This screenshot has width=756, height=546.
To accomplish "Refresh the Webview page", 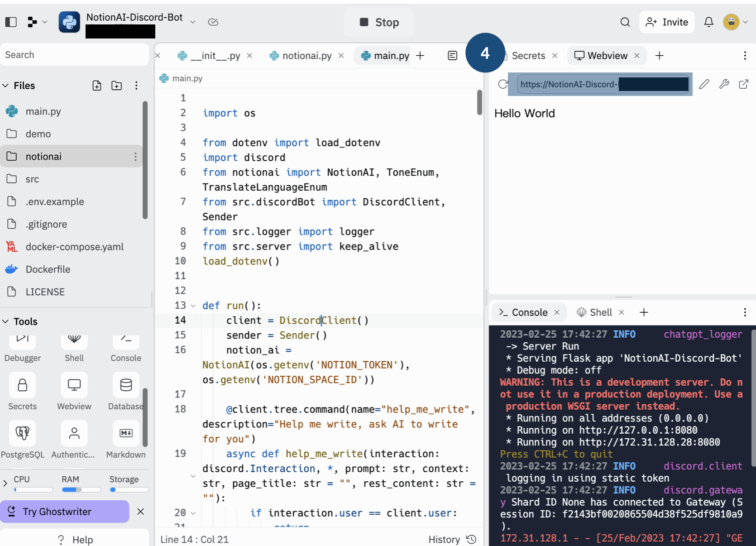I will pyautogui.click(x=502, y=84).
